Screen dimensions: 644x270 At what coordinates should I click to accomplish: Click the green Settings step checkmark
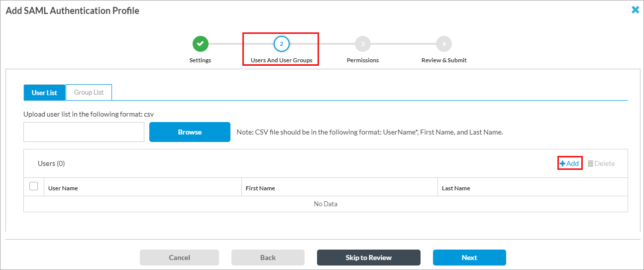point(200,44)
